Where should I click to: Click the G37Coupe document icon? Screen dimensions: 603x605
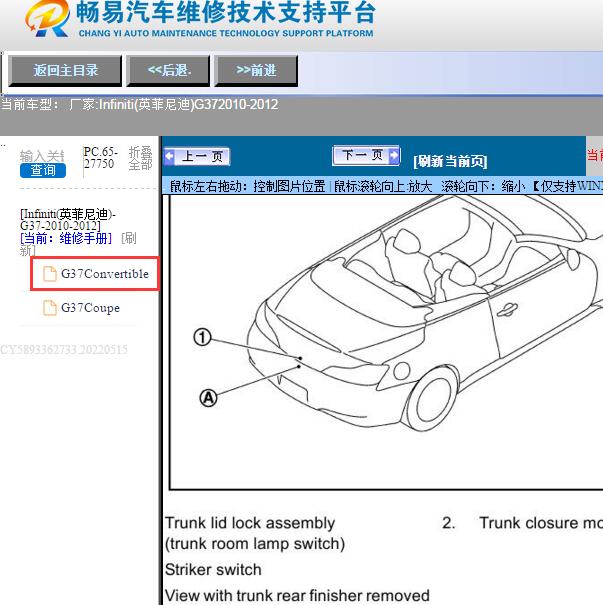pyautogui.click(x=49, y=308)
